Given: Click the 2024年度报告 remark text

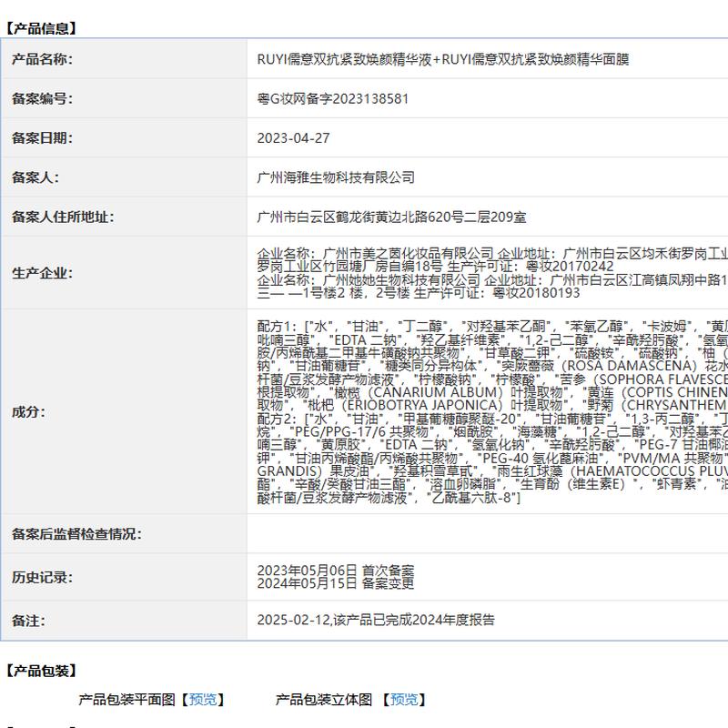Looking at the screenshot, I should click(451, 620).
